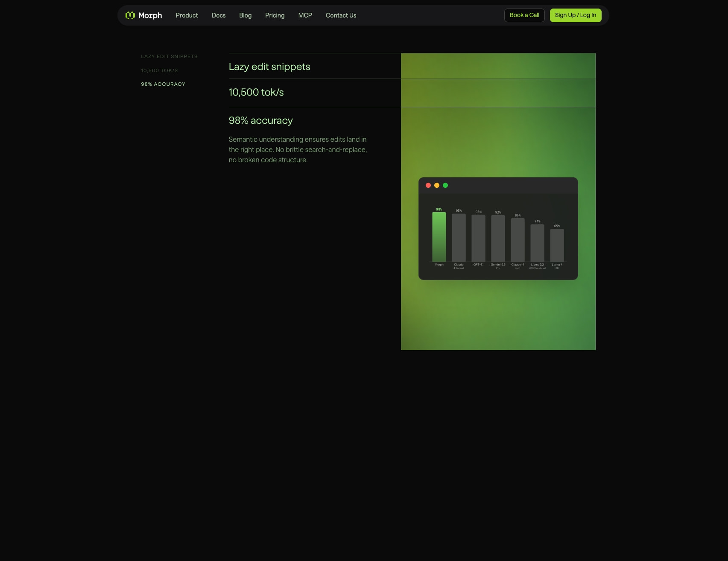Jump to 10,500 TOK/S in sidebar
728x561 pixels.
[x=159, y=70]
